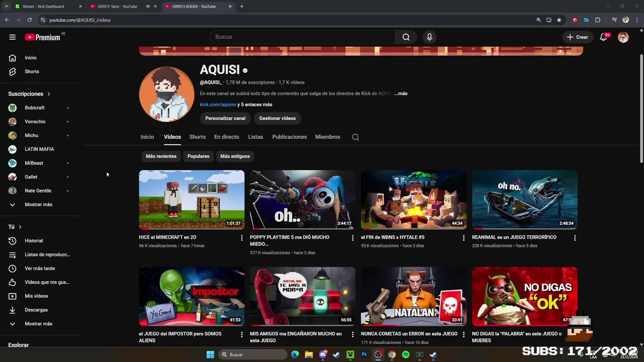Switch to the Listas tab
The width and height of the screenshot is (644, 362).
point(256,137)
